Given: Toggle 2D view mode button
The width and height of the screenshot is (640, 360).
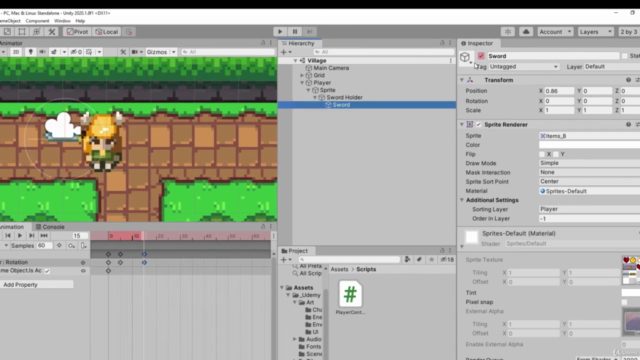Looking at the screenshot, I should tap(16, 52).
